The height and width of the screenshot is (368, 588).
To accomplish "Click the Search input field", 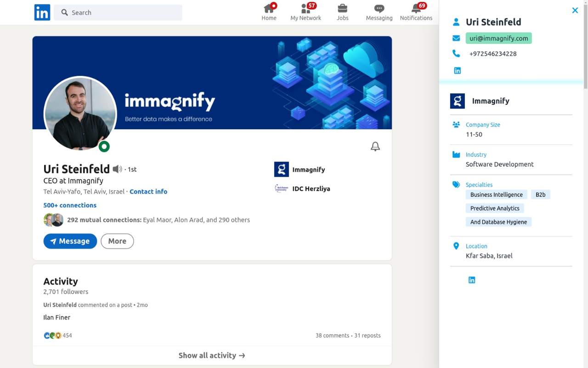I will tap(118, 12).
